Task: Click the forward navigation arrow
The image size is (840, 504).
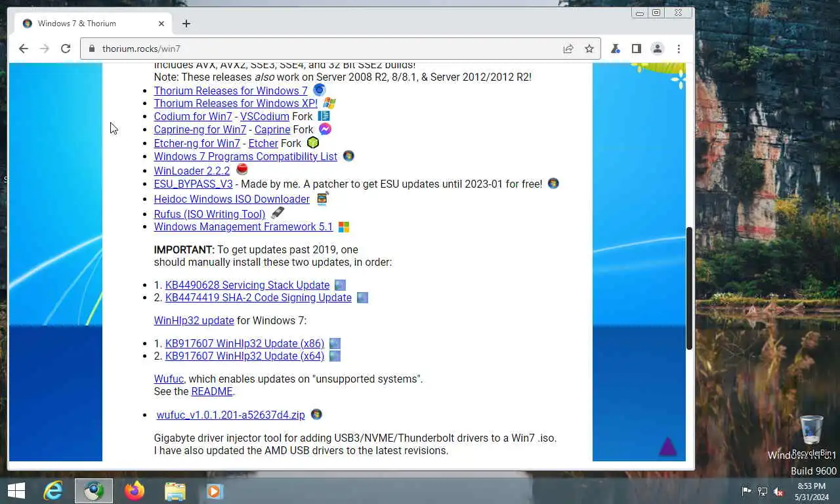Action: [44, 49]
